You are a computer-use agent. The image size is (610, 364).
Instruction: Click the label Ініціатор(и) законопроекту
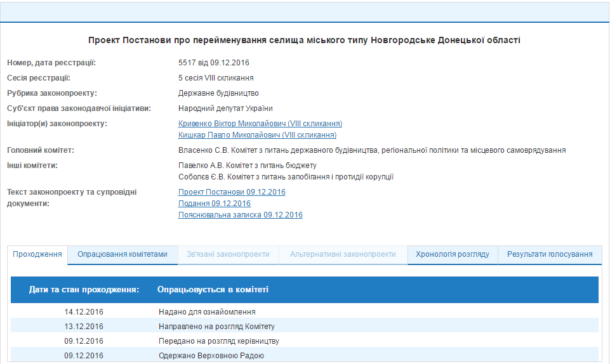(x=56, y=124)
